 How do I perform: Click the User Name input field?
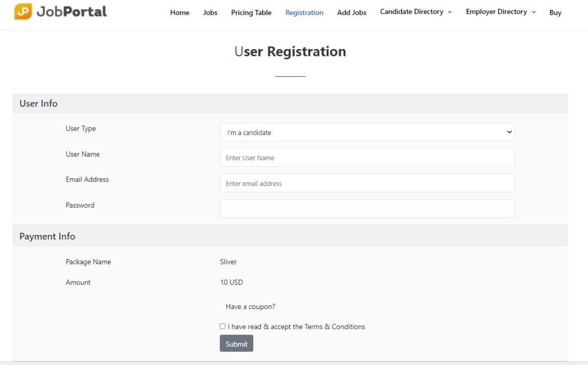pos(367,157)
